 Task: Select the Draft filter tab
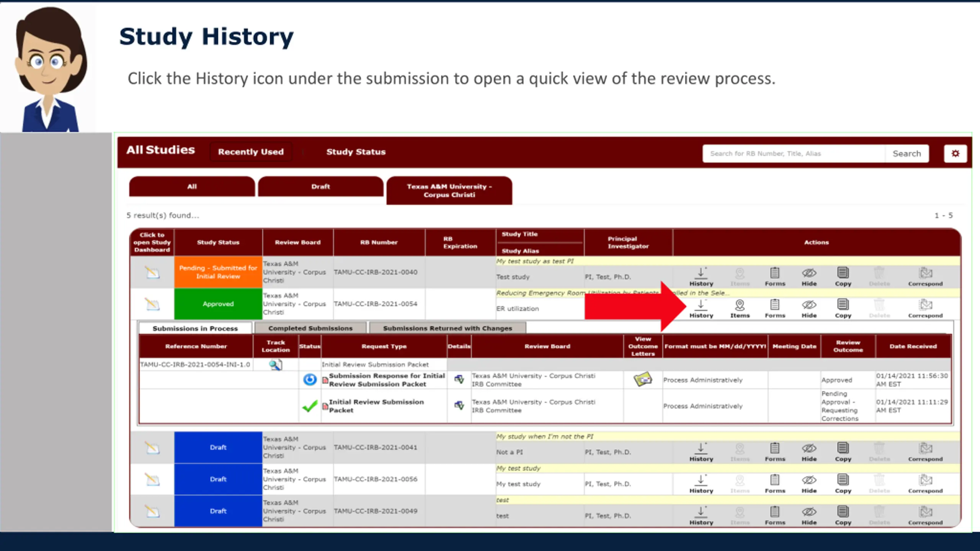tap(320, 186)
